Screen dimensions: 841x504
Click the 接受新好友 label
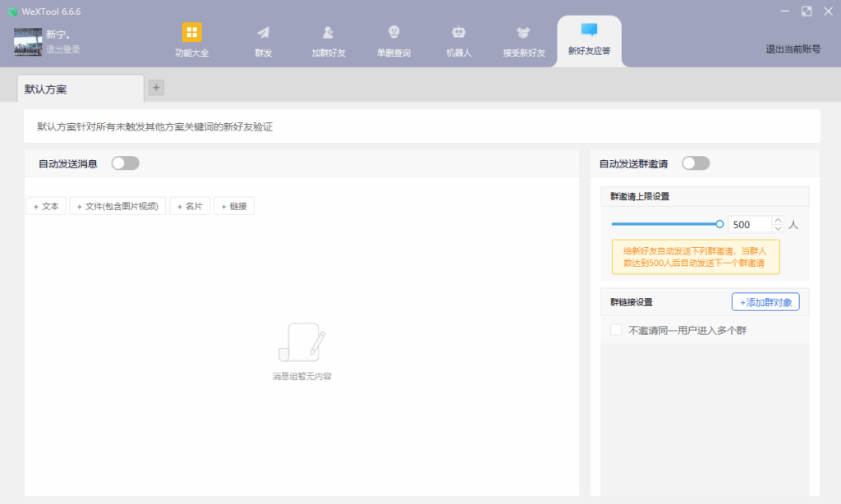524,53
